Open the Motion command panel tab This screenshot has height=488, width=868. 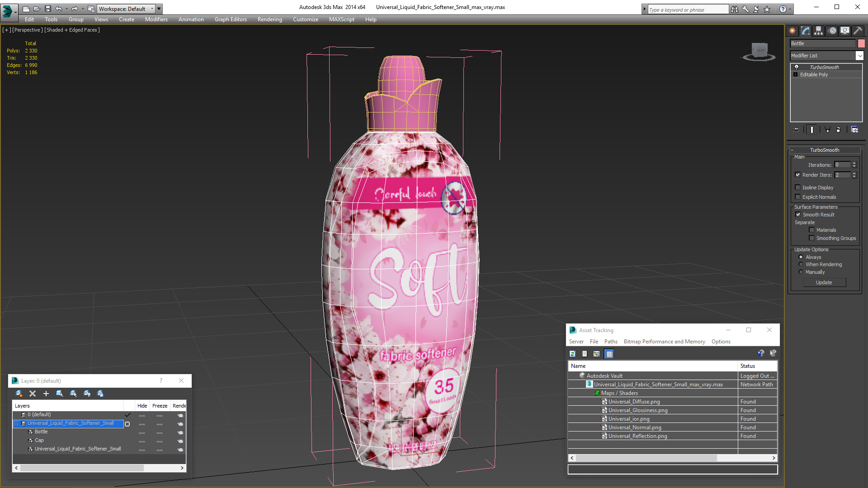click(832, 31)
